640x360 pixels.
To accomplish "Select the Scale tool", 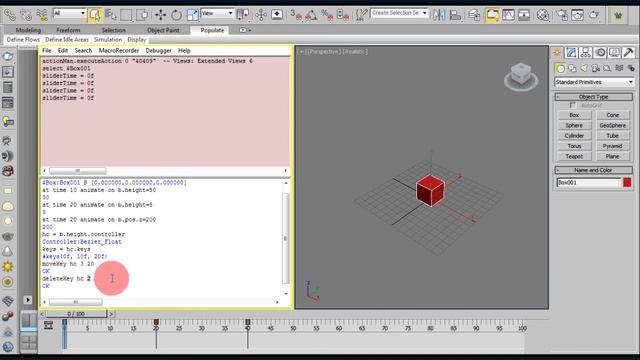I will [192, 15].
